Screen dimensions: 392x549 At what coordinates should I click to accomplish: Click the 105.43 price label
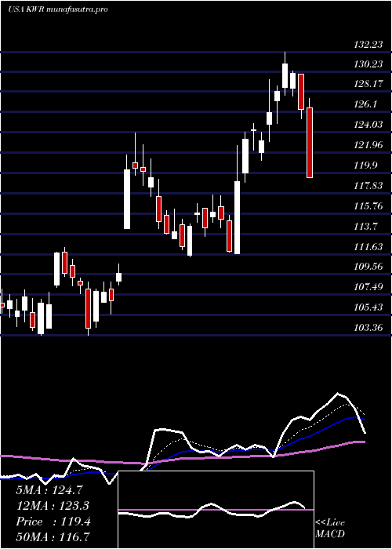pyautogui.click(x=368, y=307)
